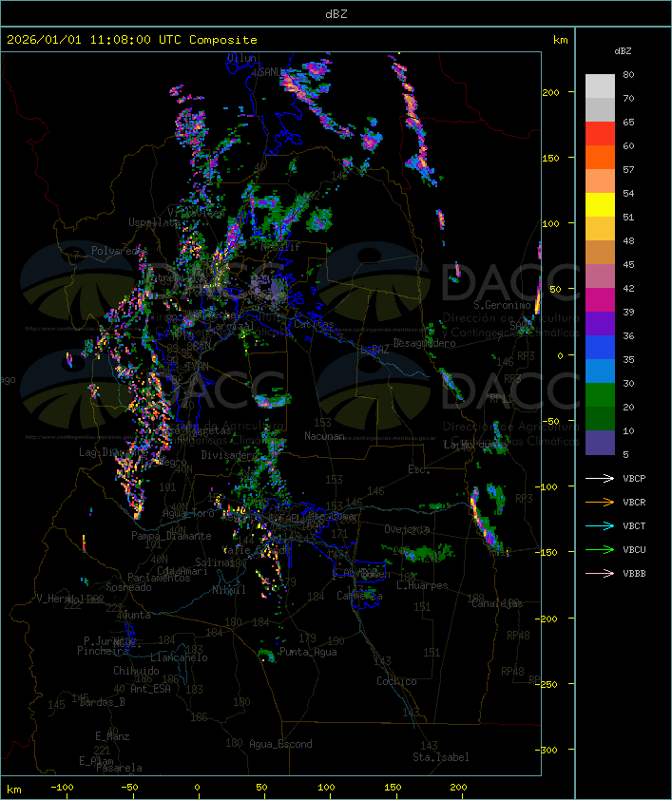Viewport: 672px width, 800px height.
Task: Click the 'E_Manz' map label
Action: 112,736
